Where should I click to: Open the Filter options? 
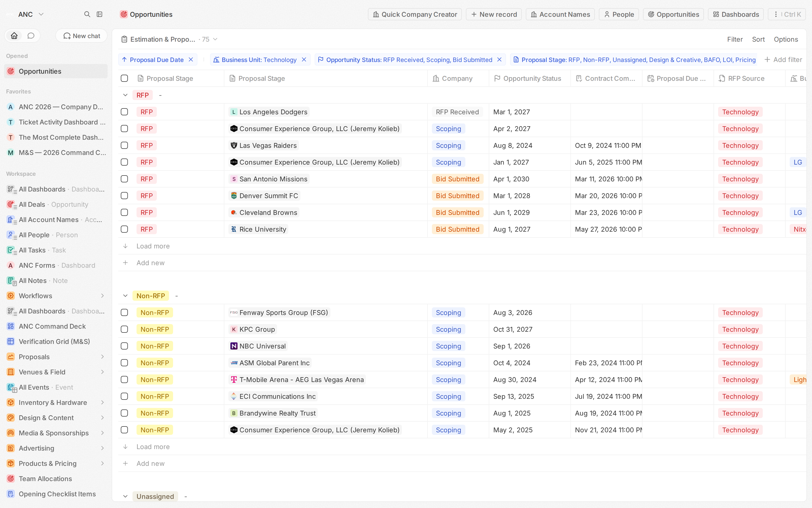(735, 39)
